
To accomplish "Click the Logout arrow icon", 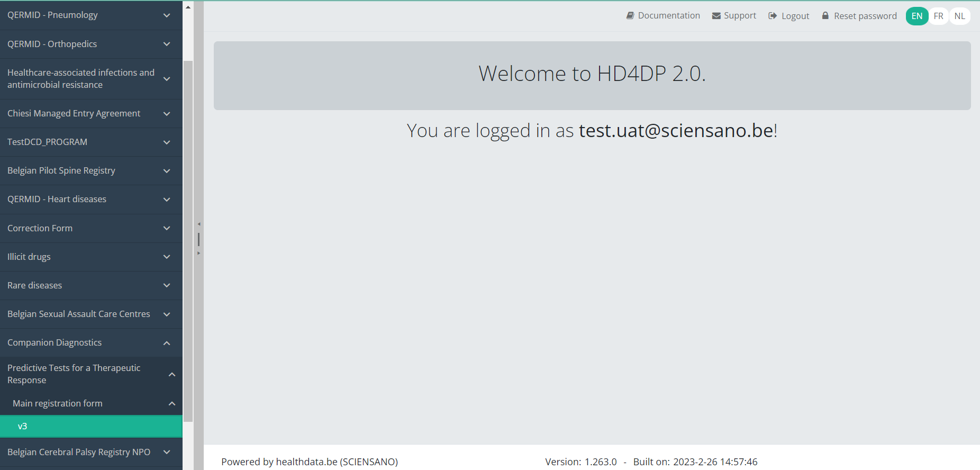I will pos(773,16).
